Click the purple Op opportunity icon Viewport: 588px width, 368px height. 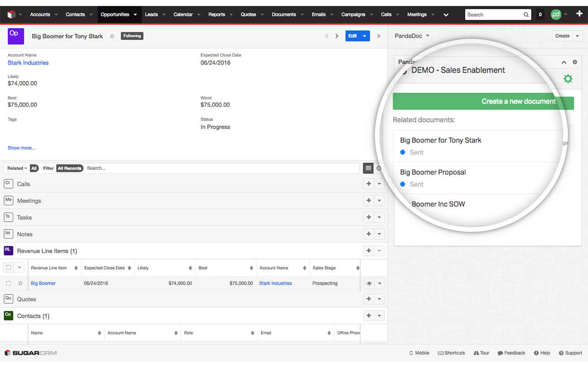[x=16, y=36]
